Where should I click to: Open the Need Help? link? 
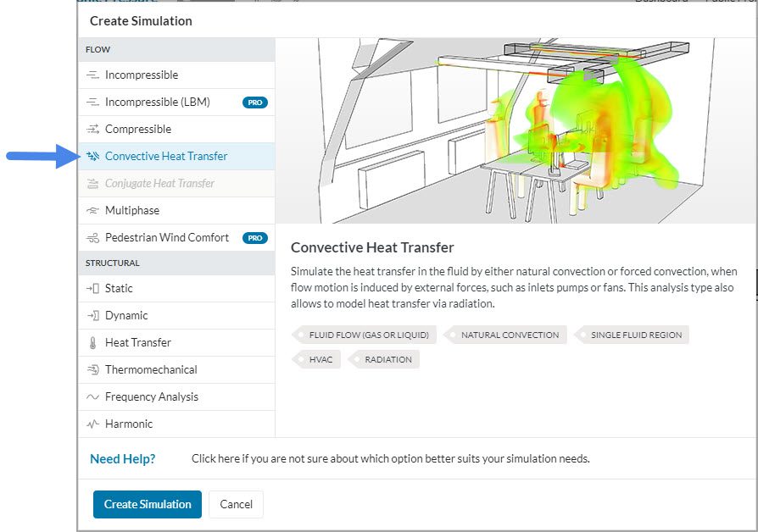coord(123,459)
